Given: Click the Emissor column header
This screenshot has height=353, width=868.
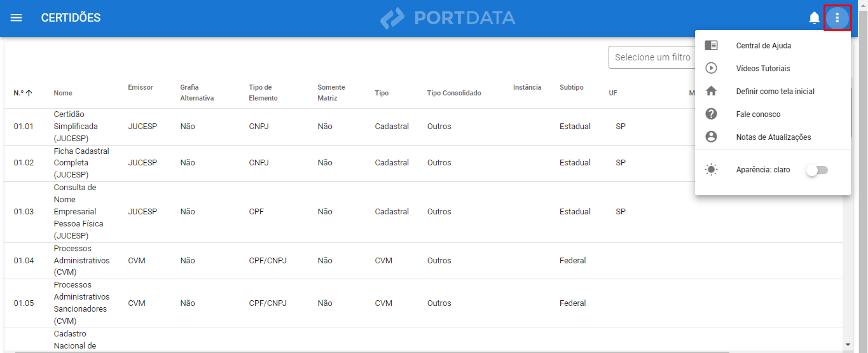Looking at the screenshot, I should [x=140, y=87].
